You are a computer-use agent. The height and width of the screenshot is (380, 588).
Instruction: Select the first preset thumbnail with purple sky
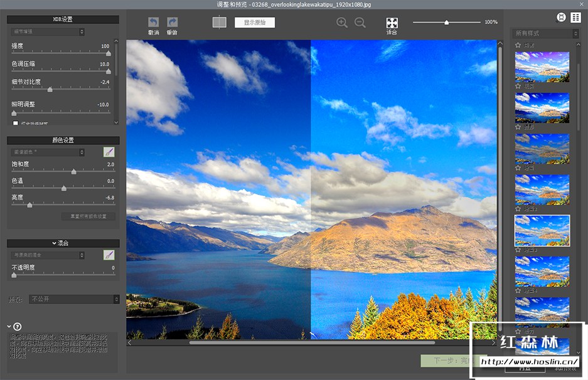click(x=542, y=66)
